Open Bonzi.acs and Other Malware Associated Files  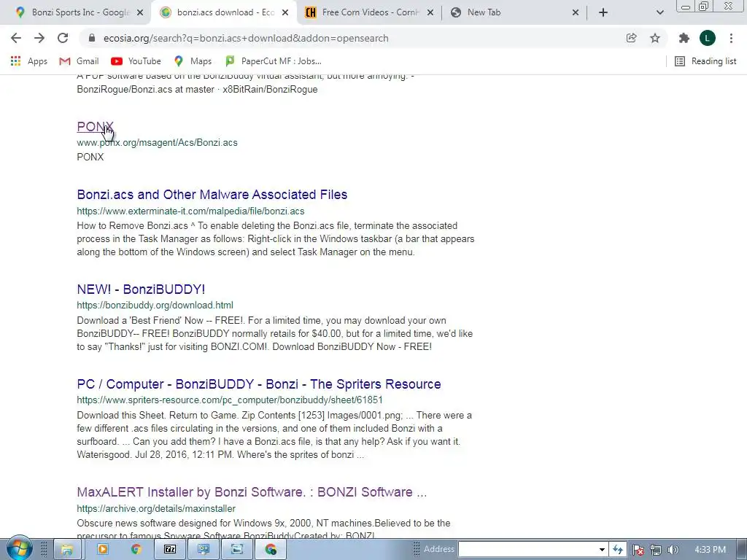[x=212, y=194]
